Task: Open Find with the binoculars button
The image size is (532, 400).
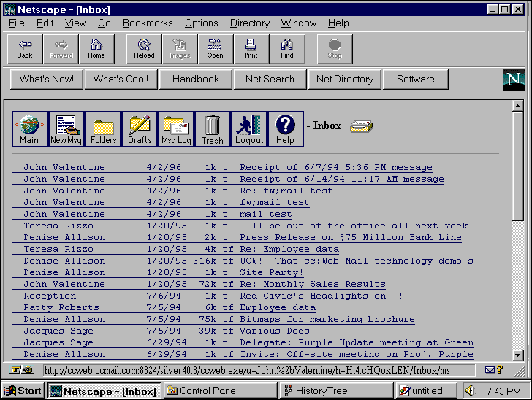Action: coord(287,49)
